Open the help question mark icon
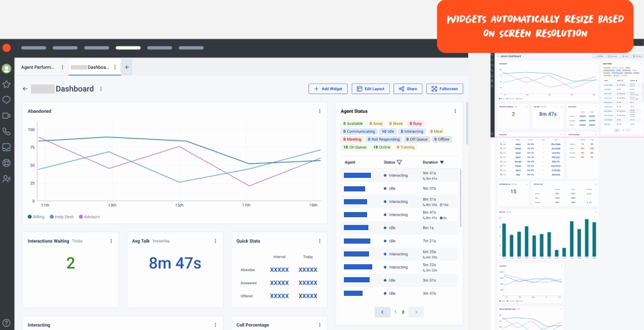This screenshot has width=644, height=330. (x=6, y=323)
